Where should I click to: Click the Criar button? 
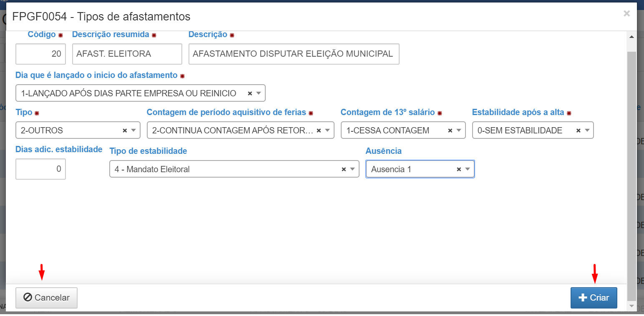click(x=594, y=298)
